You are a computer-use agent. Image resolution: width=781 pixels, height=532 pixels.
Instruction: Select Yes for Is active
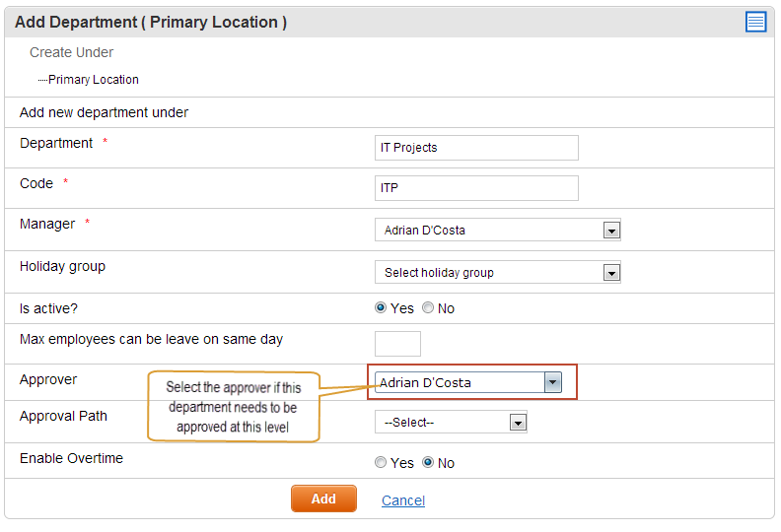click(x=381, y=307)
